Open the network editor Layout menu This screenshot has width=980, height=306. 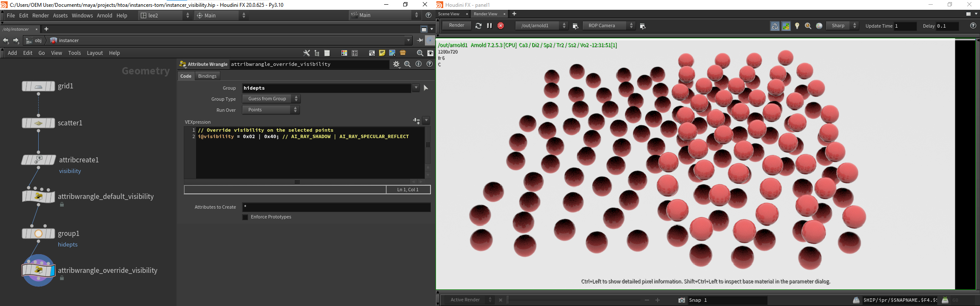[x=95, y=53]
